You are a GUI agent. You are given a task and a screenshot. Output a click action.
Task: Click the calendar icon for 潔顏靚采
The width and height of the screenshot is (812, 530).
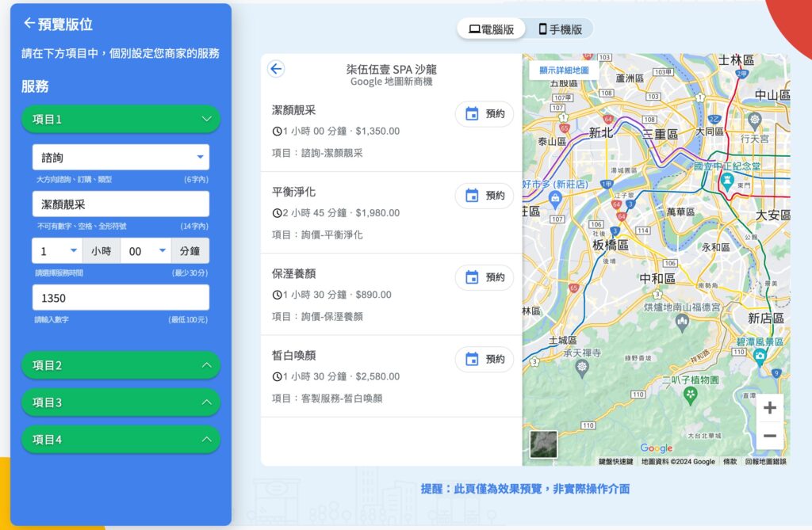coord(472,114)
